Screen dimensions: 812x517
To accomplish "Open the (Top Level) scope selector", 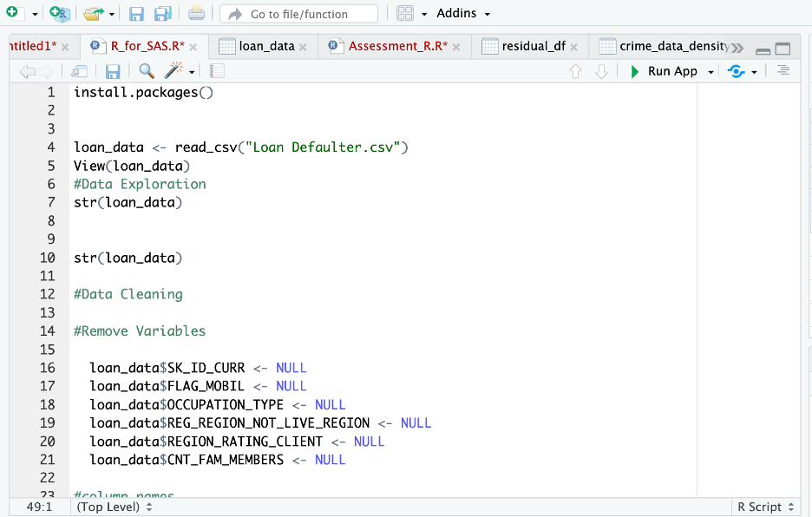I will click(115, 507).
